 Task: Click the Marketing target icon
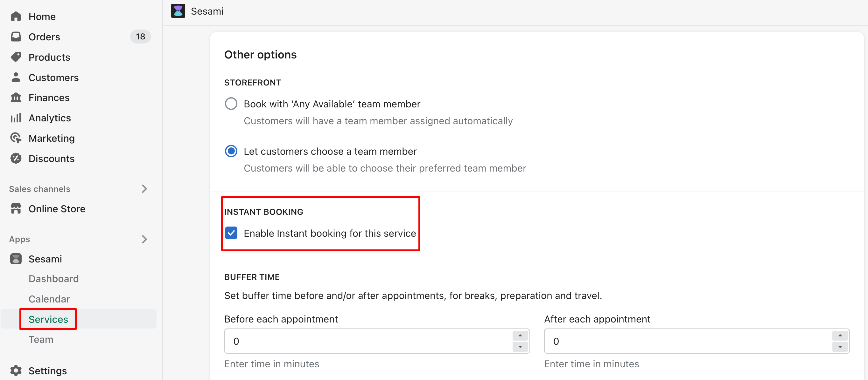pos(16,138)
